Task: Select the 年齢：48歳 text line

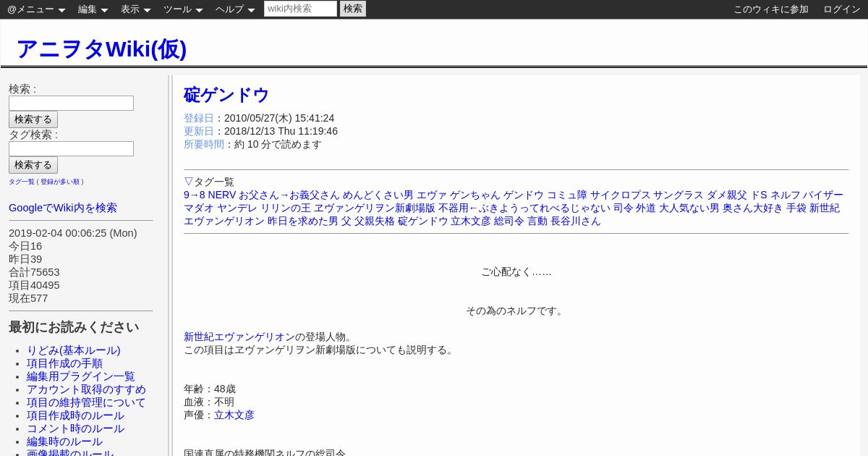Action: point(210,389)
